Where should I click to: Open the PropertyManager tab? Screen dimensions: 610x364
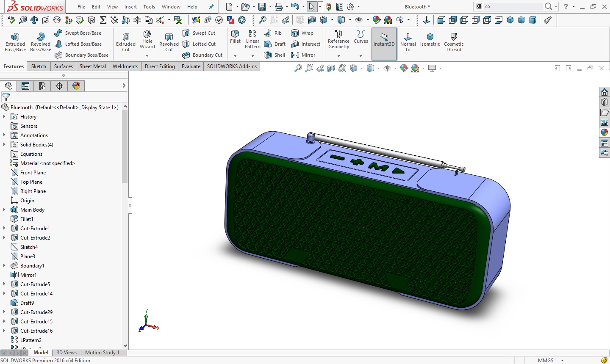point(25,86)
